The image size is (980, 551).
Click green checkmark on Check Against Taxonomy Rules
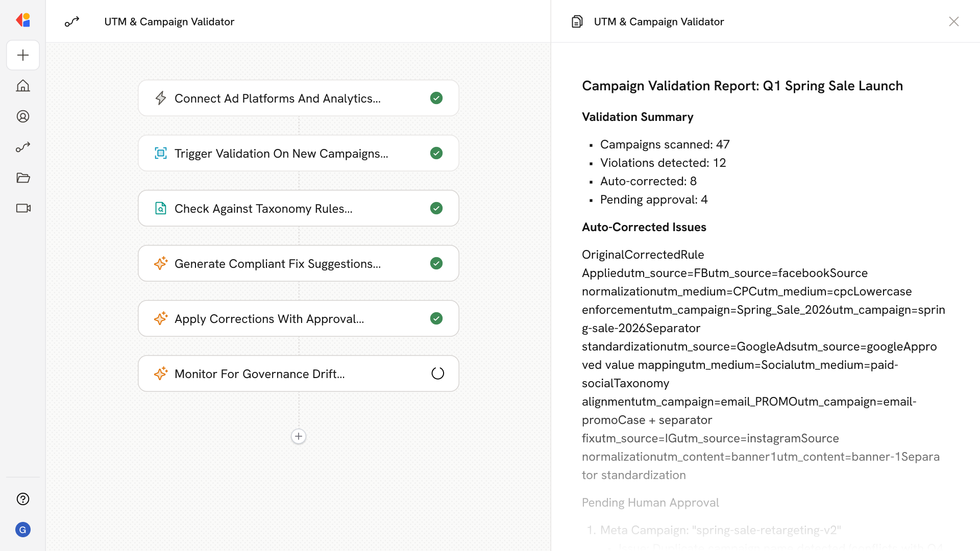(436, 208)
